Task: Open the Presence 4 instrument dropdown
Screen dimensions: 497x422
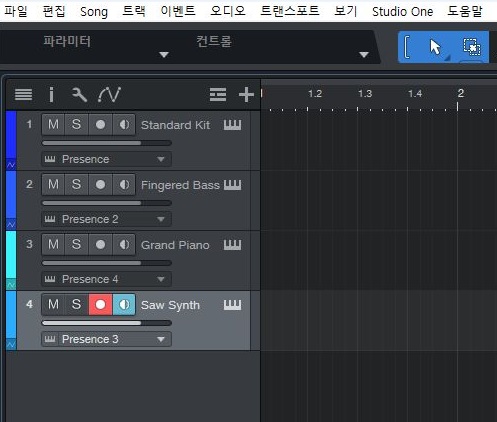Action: 107,279
